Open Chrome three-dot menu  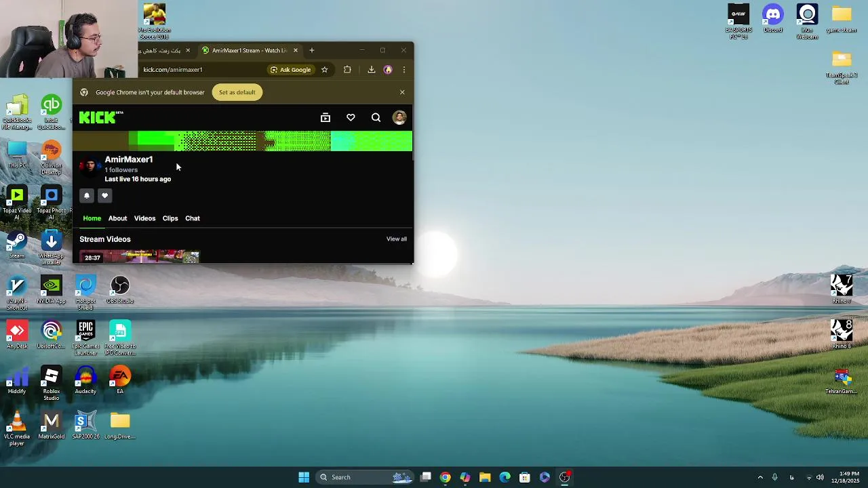tap(404, 69)
